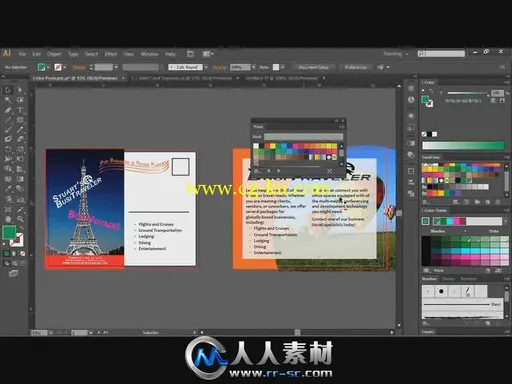Open the Arrange Documents dropdown
Screen dimensions: 512x384
pos(208,54)
